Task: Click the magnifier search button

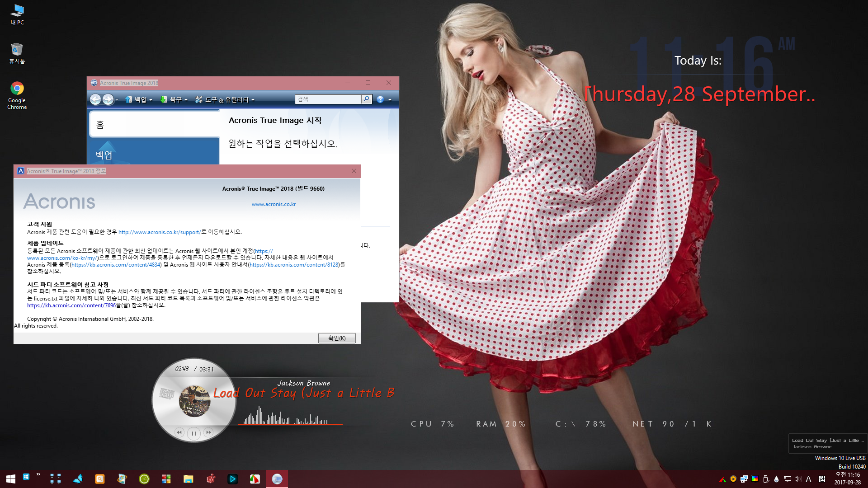Action: [367, 99]
